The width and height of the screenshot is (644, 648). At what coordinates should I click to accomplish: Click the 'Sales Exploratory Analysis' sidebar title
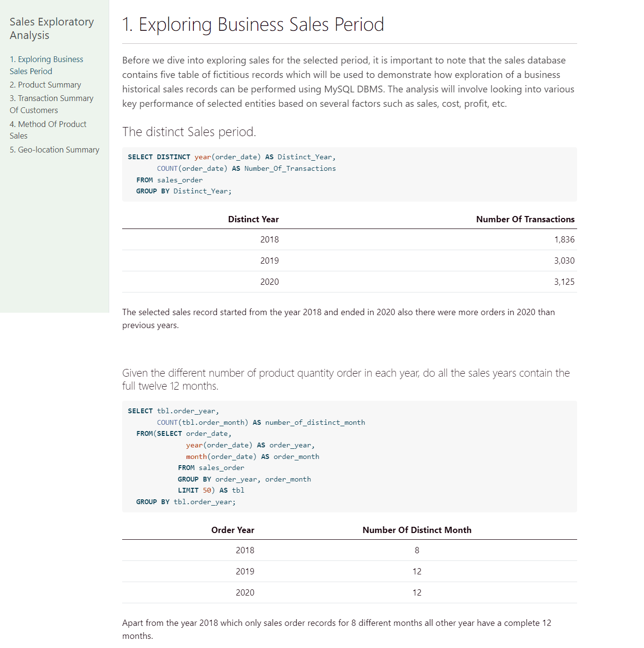tap(51, 28)
